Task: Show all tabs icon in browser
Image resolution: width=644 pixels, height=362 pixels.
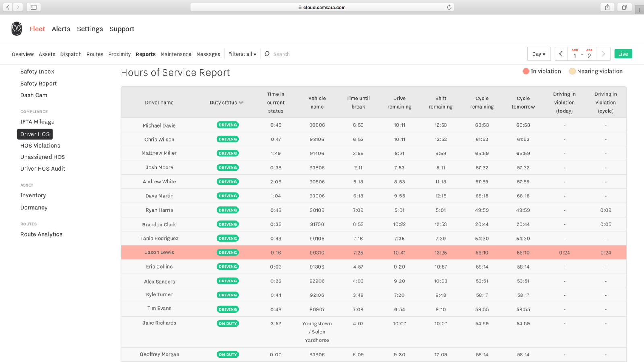Action: [624, 7]
